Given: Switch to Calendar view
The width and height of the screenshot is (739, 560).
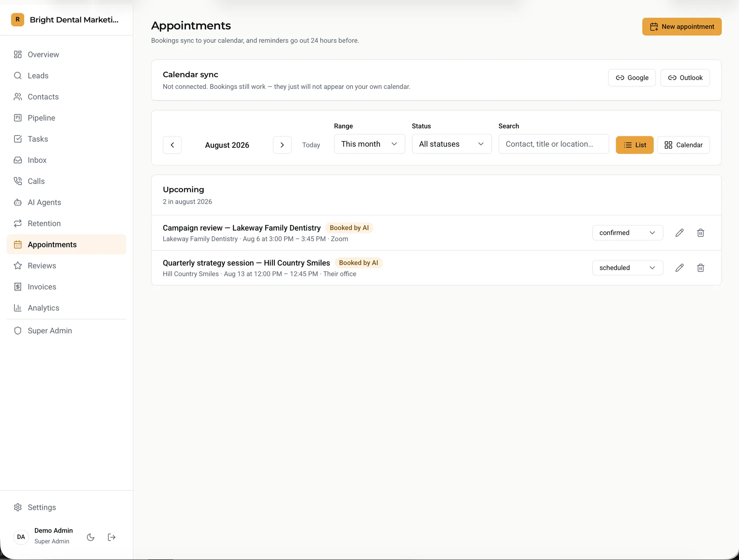Looking at the screenshot, I should point(683,145).
